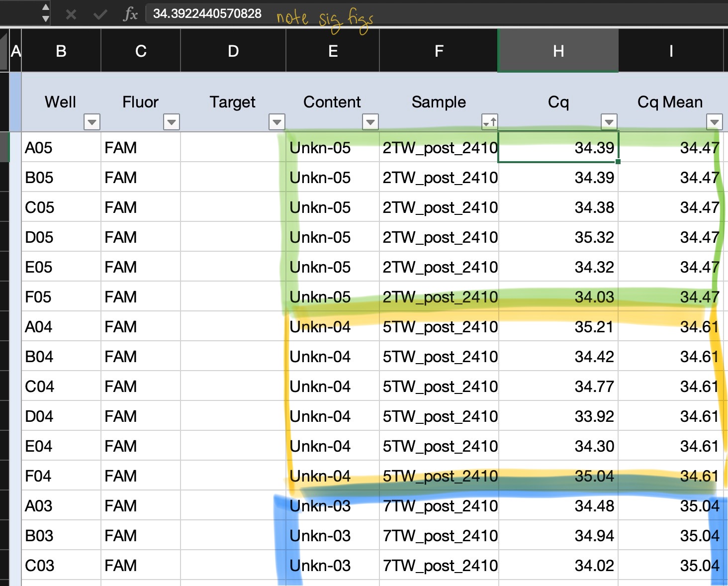
Task: Select column E header
Action: click(333, 51)
